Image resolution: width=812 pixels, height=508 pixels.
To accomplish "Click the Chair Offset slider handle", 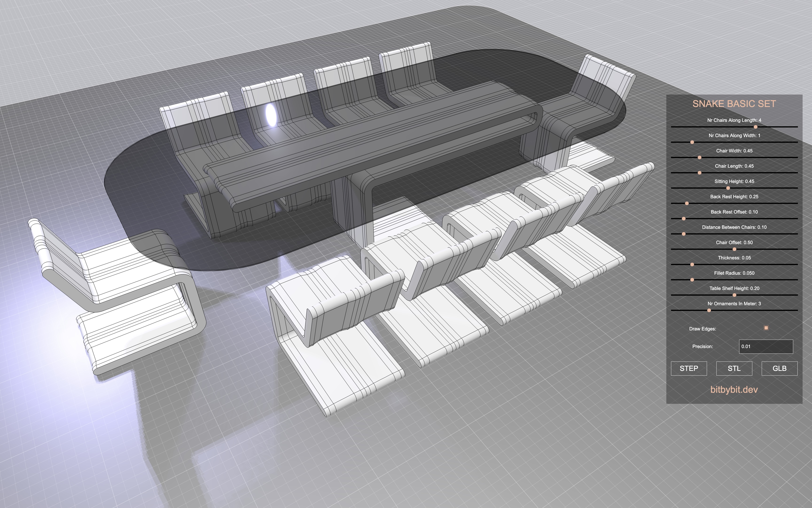I will tap(734, 249).
